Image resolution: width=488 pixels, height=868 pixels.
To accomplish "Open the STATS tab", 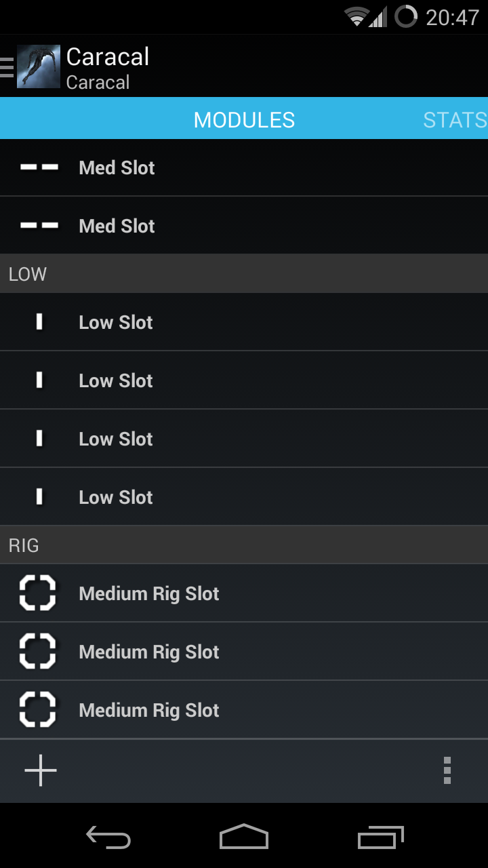I will click(x=455, y=120).
